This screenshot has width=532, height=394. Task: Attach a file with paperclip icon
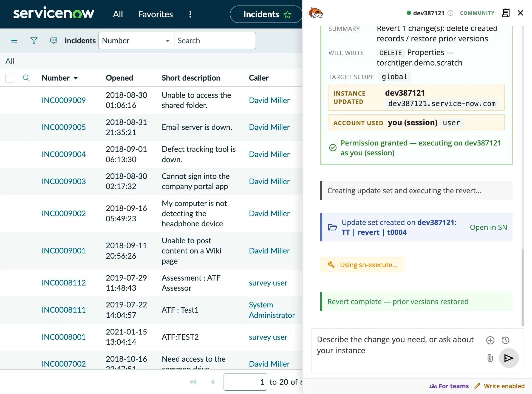490,358
